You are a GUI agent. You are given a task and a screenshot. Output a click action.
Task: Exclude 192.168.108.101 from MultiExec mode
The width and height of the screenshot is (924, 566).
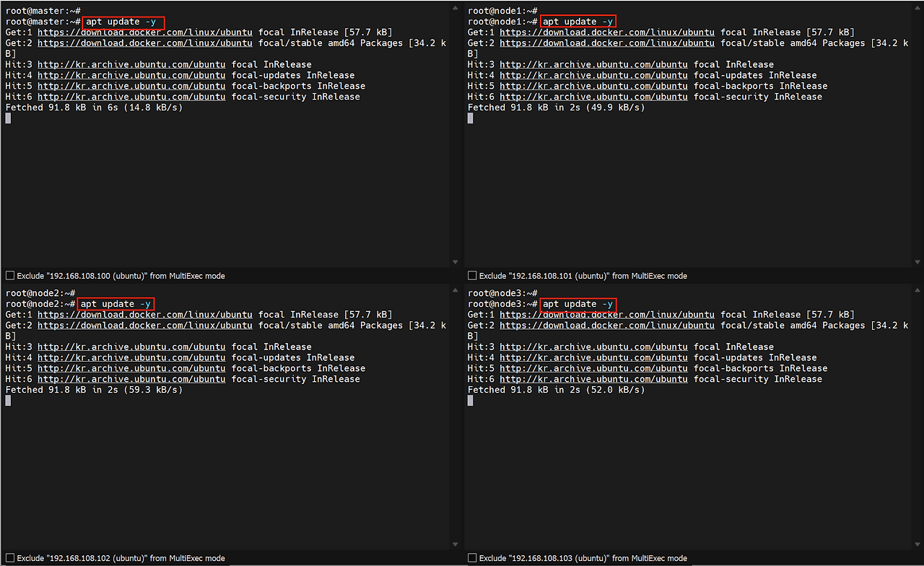pyautogui.click(x=472, y=276)
